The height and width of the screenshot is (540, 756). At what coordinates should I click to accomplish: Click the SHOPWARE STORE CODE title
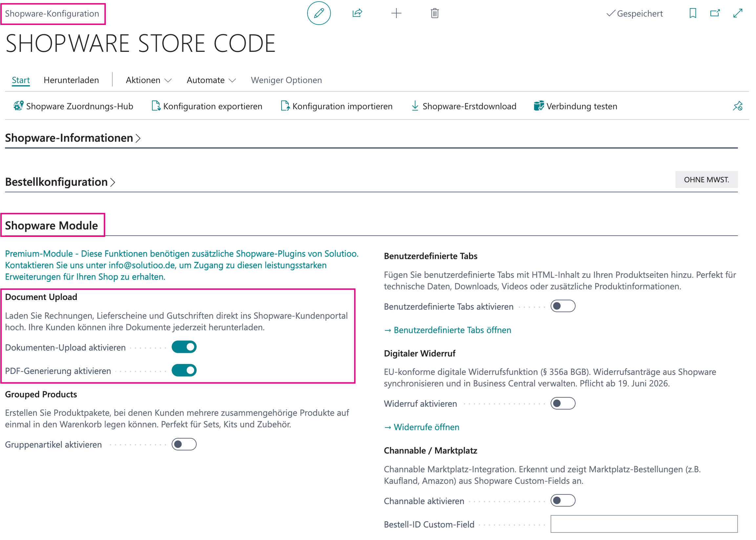click(140, 43)
